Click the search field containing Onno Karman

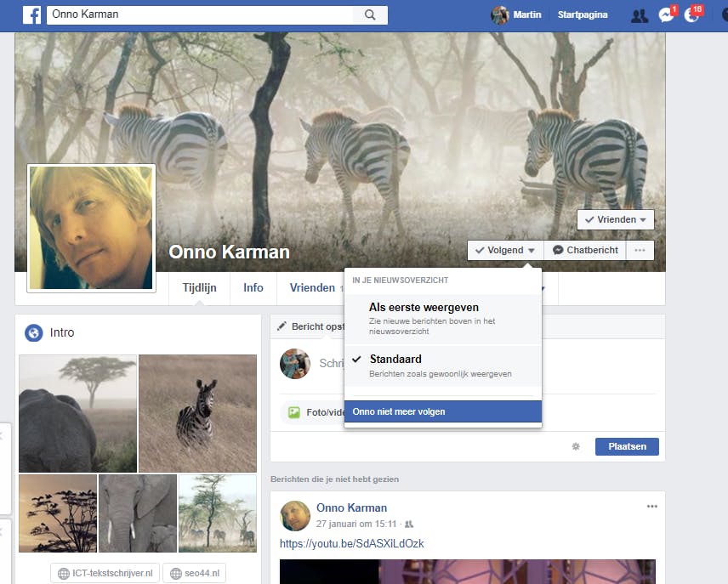(x=200, y=14)
